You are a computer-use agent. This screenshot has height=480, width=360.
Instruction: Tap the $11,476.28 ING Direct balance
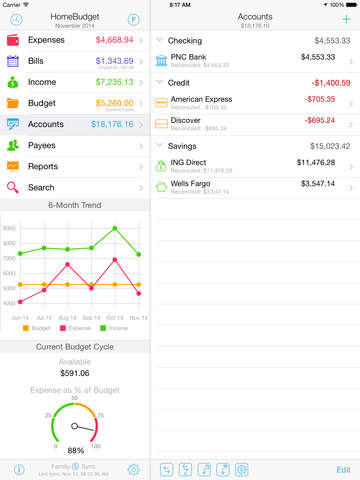316,163
